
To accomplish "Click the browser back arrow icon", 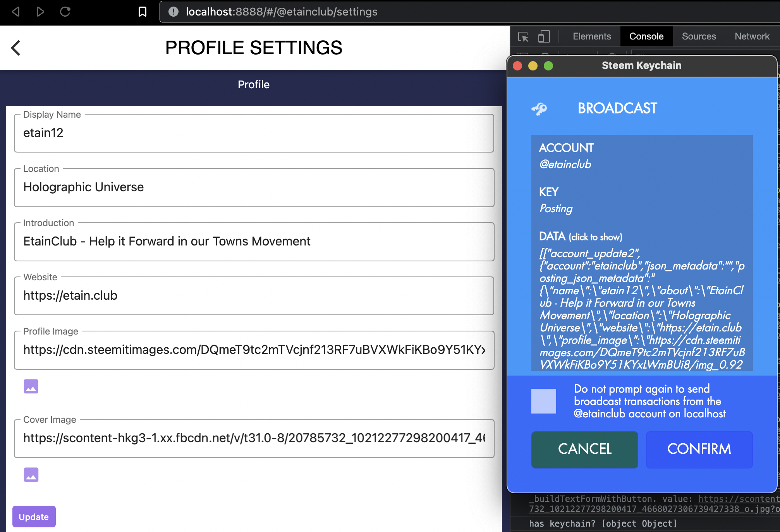I will [15, 12].
